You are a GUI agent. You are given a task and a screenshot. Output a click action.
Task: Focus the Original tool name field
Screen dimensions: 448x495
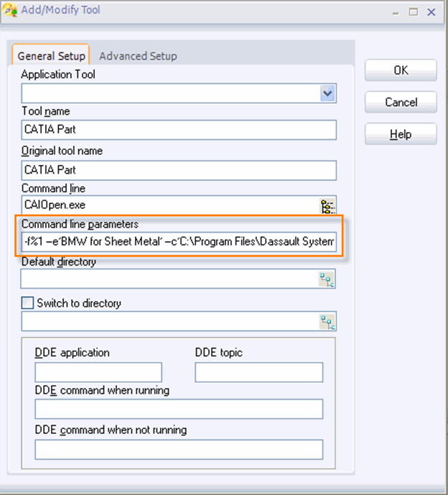[x=178, y=170]
